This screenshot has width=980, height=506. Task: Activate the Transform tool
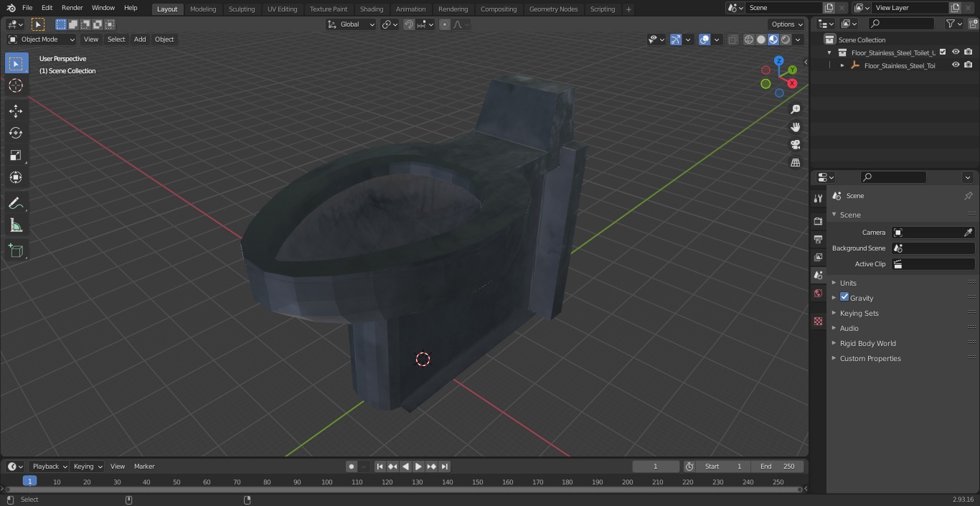[16, 177]
